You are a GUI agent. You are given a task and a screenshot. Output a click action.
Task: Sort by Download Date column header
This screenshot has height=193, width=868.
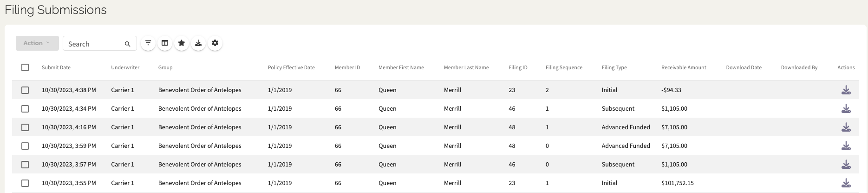pyautogui.click(x=744, y=67)
